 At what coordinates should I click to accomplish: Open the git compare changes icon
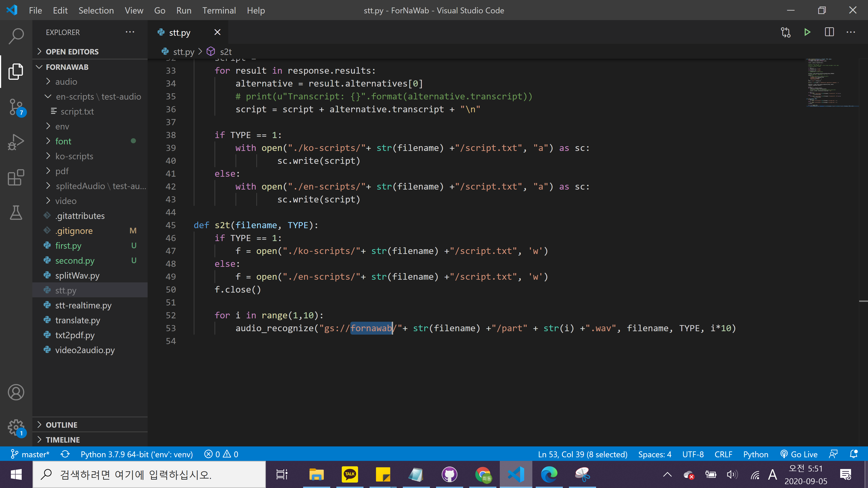[x=785, y=32]
